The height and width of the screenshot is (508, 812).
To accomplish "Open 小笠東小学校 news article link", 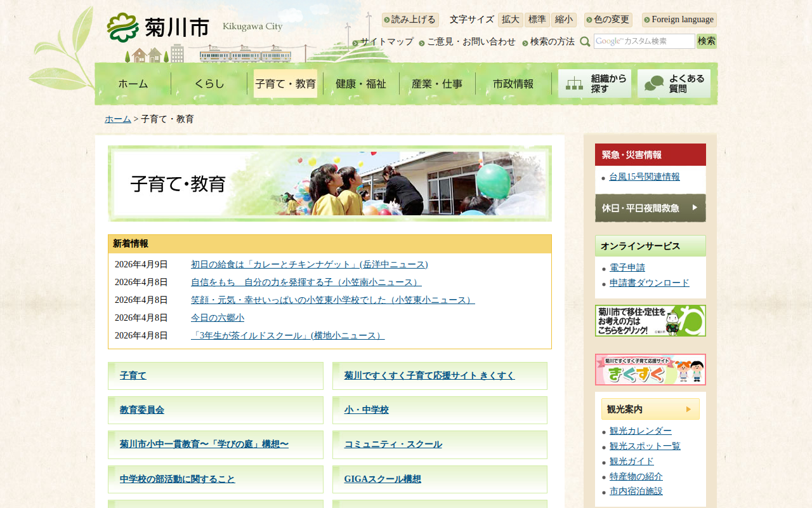I will pos(333,300).
